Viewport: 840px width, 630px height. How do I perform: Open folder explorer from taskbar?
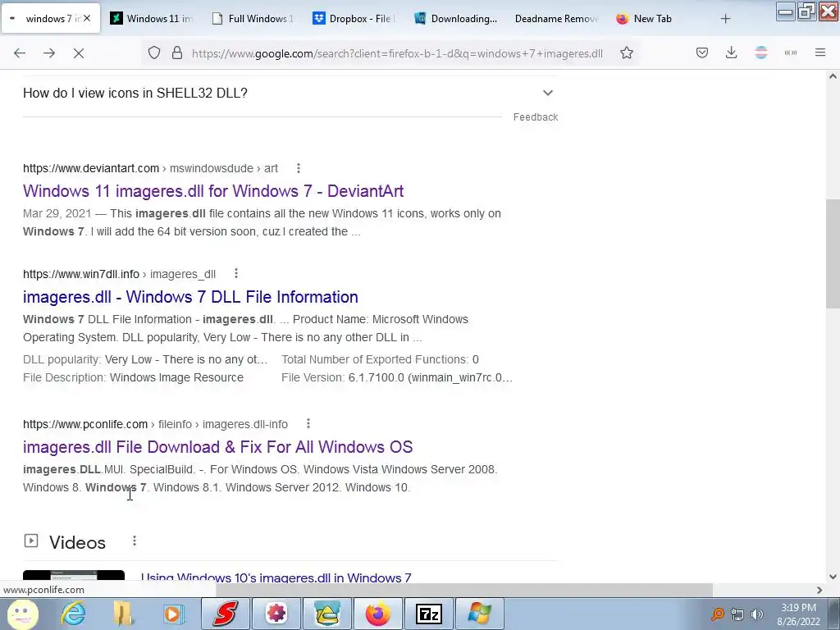pos(123,614)
